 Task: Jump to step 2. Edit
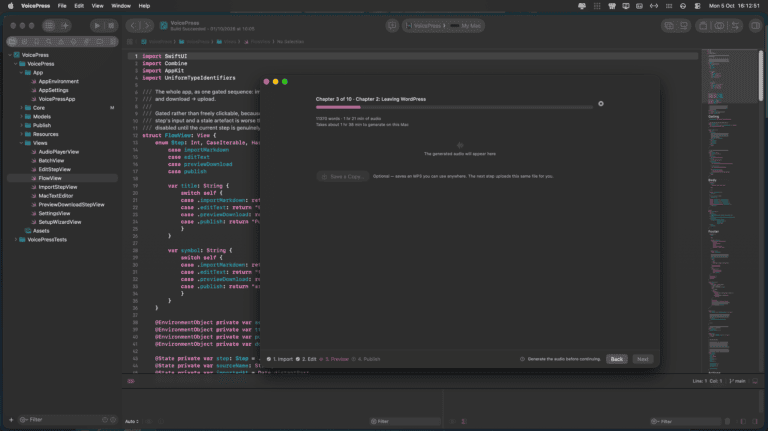tap(306, 359)
